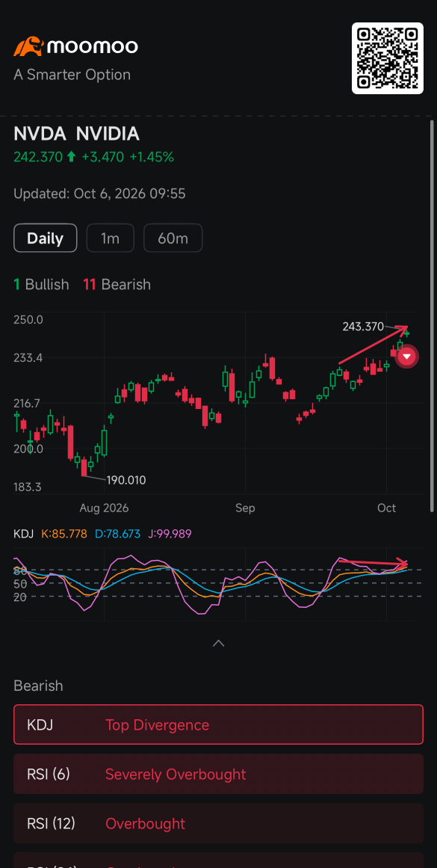The image size is (437, 868).
Task: Select the KDJ Top Divergence row
Action: (218, 724)
